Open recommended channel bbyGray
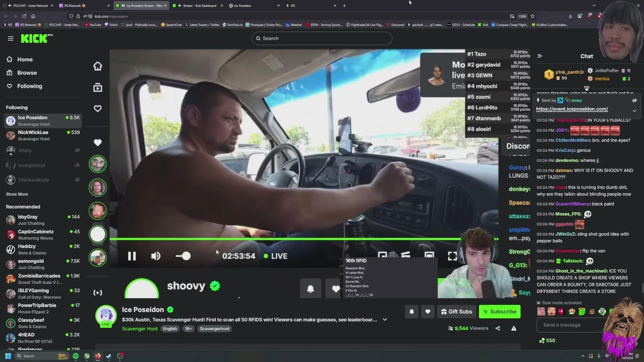The height and width of the screenshot is (362, 644). [43, 220]
